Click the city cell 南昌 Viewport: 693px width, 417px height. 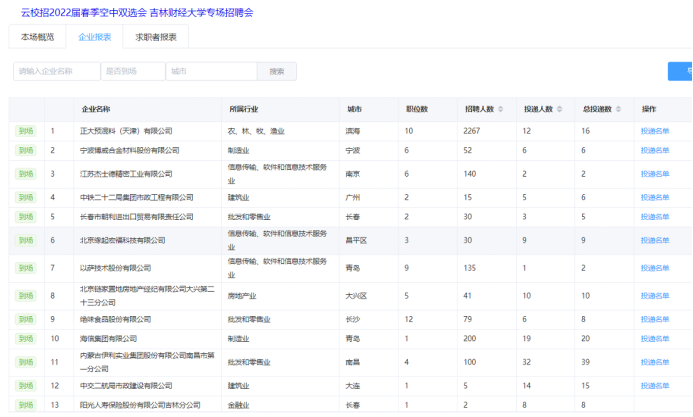(353, 362)
